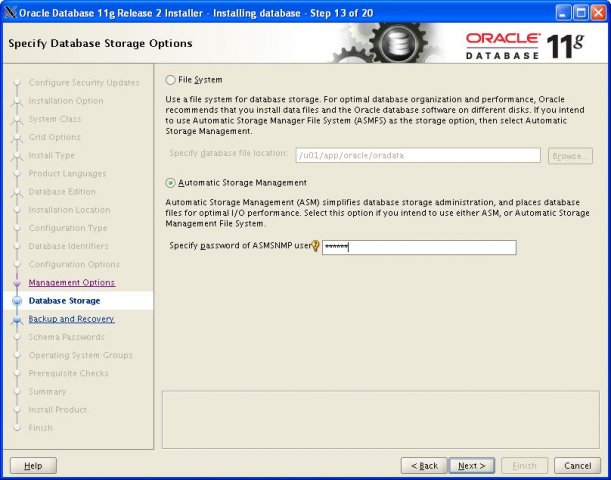Click the lightbulb hint icon beside password
The height and width of the screenshot is (480, 611).
pyautogui.click(x=316, y=246)
